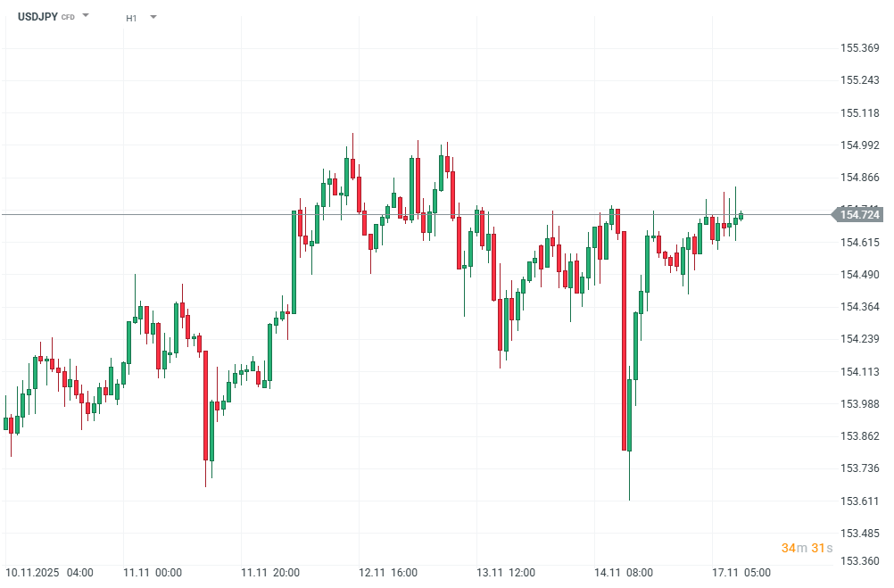Image resolution: width=894 pixels, height=588 pixels.
Task: Select the 154.992 level on price axis
Action: tap(860, 145)
